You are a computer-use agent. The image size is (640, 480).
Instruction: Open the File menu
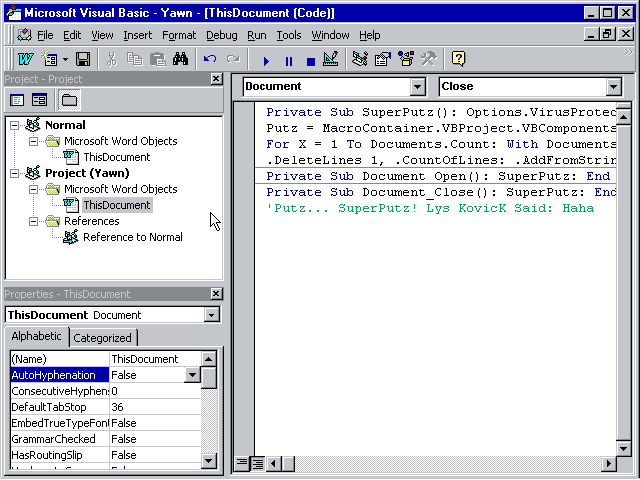pyautogui.click(x=45, y=36)
